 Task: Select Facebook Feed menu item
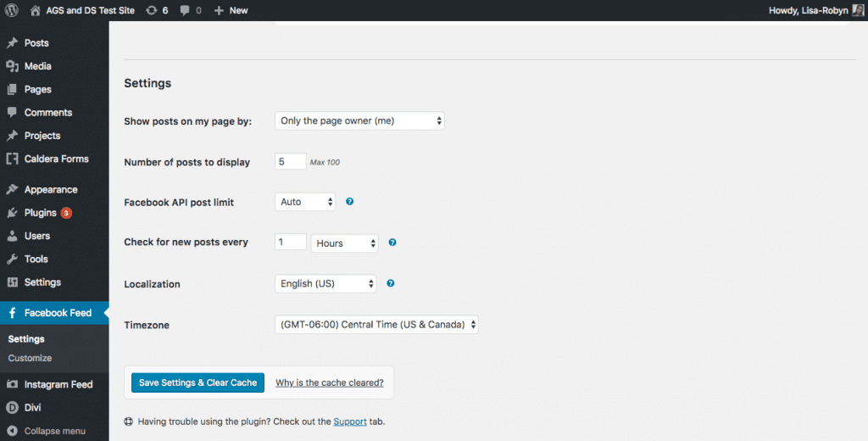coord(54,313)
